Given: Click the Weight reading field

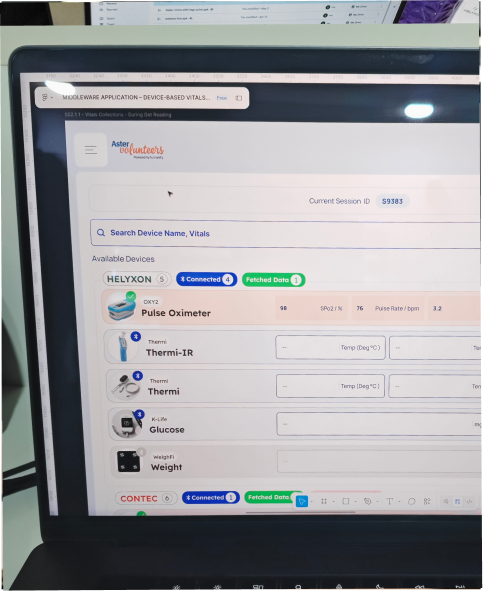Looking at the screenshot, I should tap(379, 461).
